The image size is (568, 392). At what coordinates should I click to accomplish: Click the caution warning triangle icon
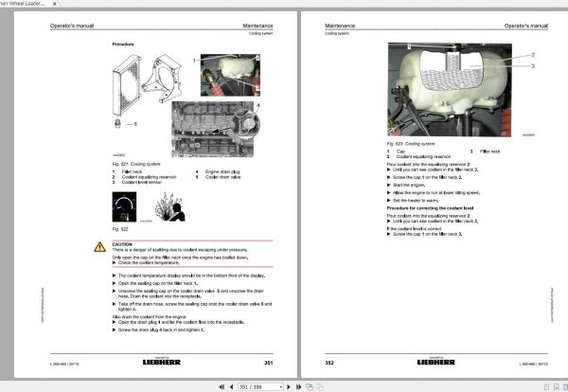click(100, 247)
